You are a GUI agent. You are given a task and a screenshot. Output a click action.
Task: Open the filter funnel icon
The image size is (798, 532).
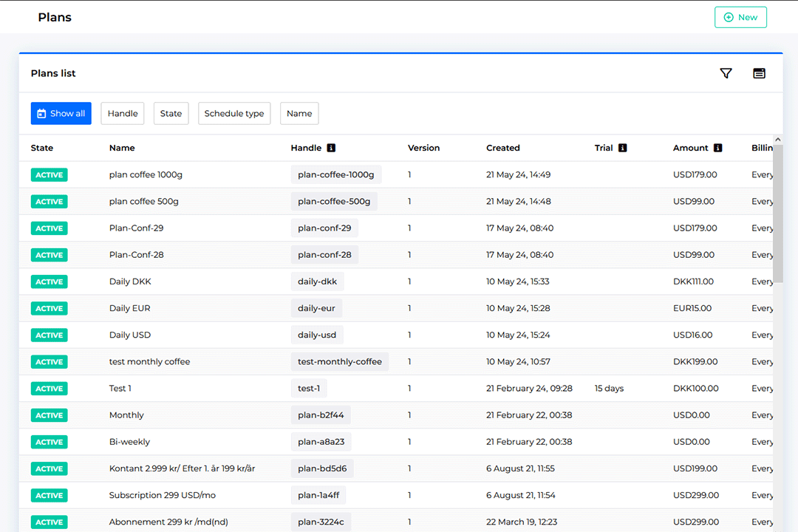coord(726,73)
